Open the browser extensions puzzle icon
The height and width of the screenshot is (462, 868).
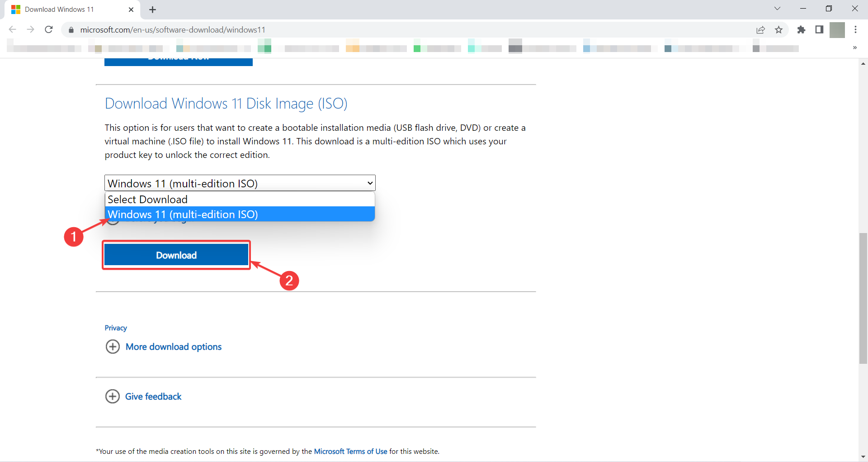(x=802, y=29)
